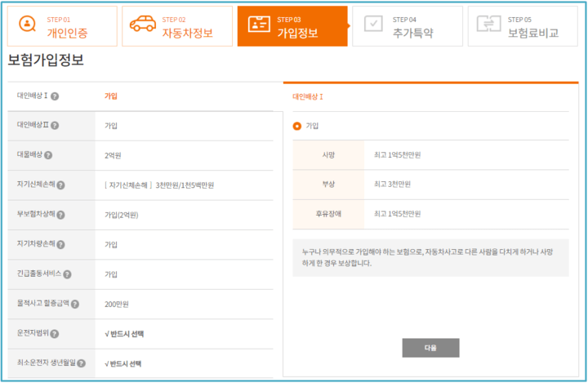The image size is (588, 383).
Task: Open help icon next to 대물배상
Action: [48, 155]
